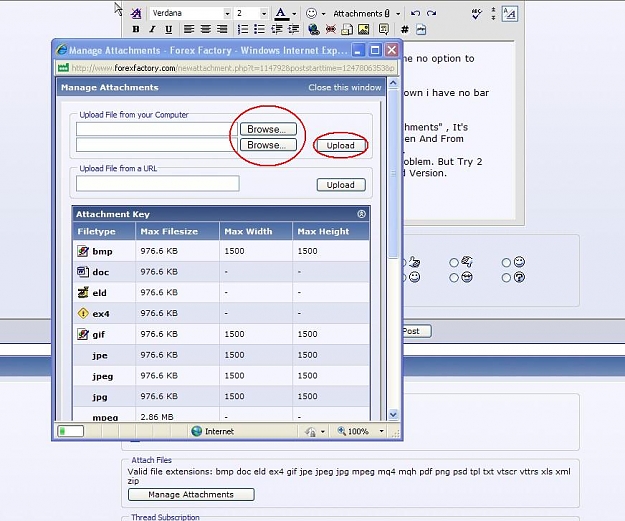The height and width of the screenshot is (521, 625).
Task: Switch editor mode with the A/A icon
Action: (x=509, y=14)
